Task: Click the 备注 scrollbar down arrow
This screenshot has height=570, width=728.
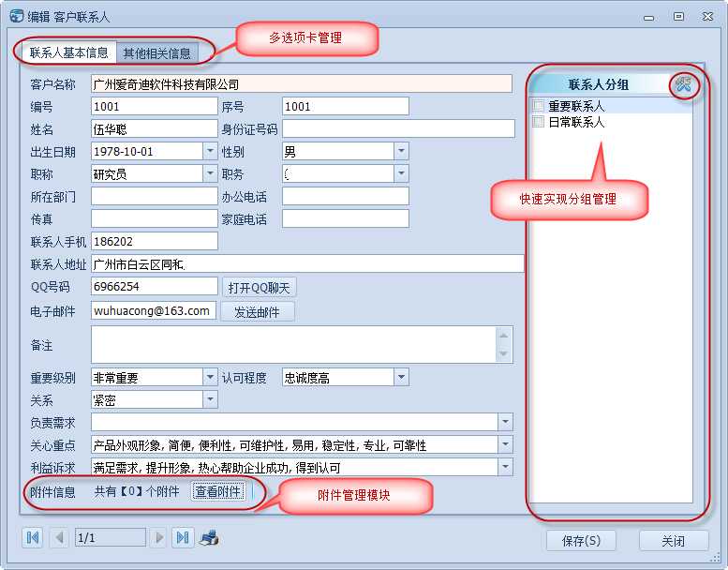Action: 504,354
